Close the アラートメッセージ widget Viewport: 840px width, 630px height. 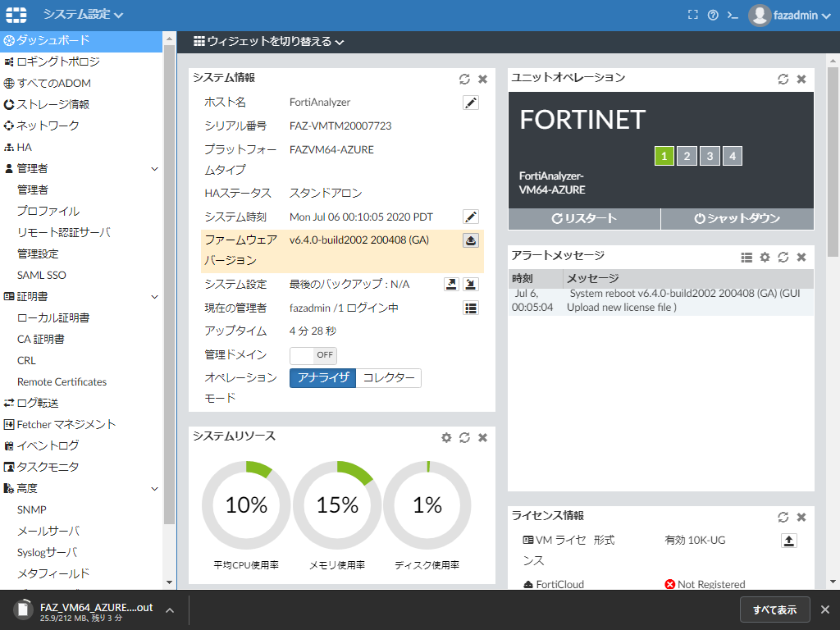tap(801, 257)
